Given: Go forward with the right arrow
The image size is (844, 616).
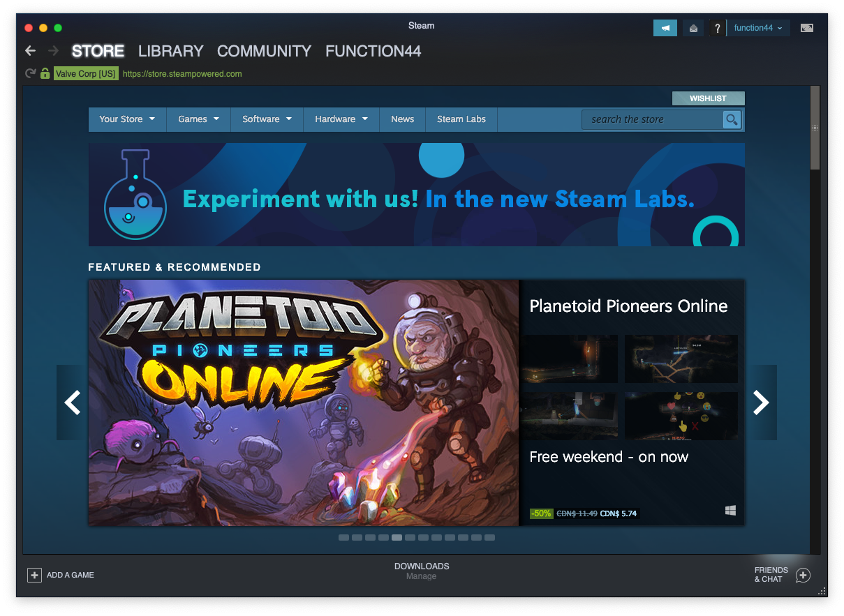Looking at the screenshot, I should tap(54, 51).
